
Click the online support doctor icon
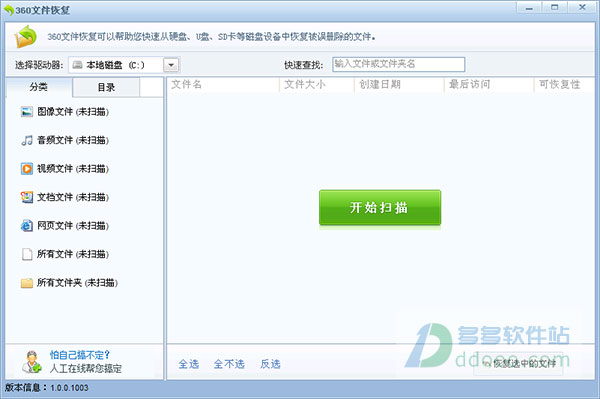click(32, 362)
